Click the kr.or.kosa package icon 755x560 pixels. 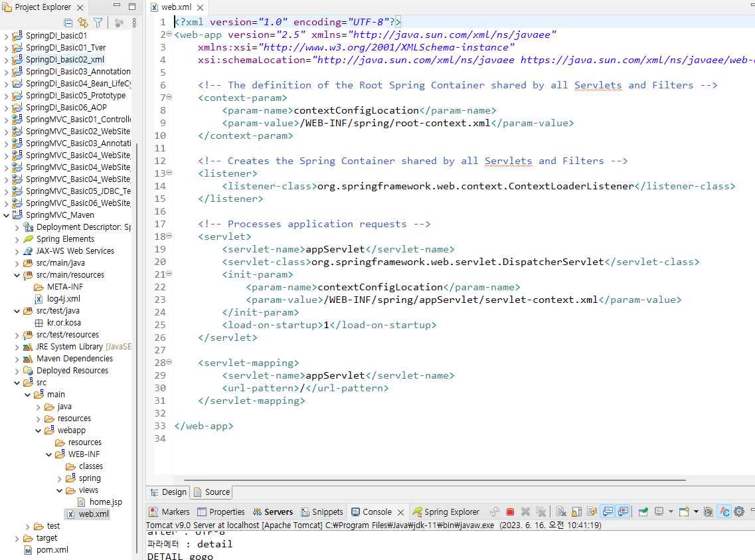[39, 323]
